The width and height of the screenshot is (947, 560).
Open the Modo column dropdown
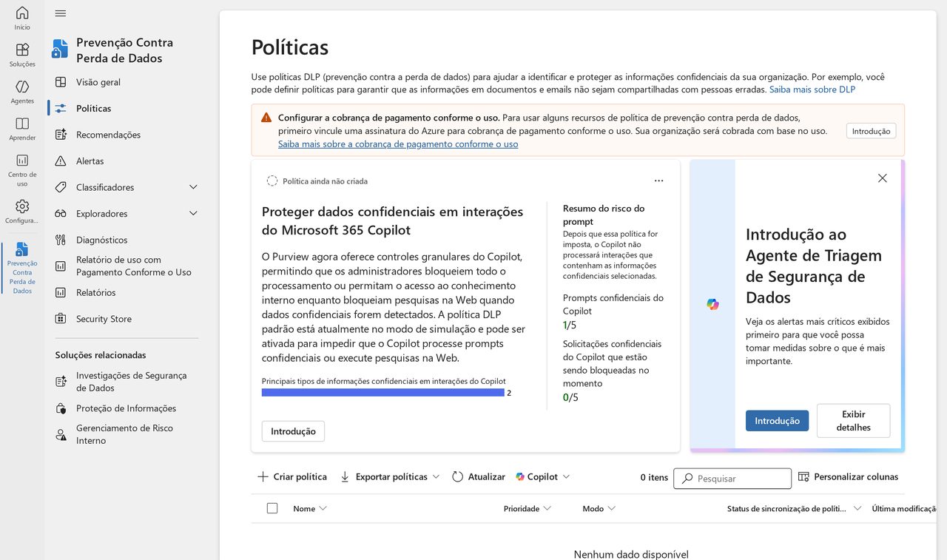point(611,508)
